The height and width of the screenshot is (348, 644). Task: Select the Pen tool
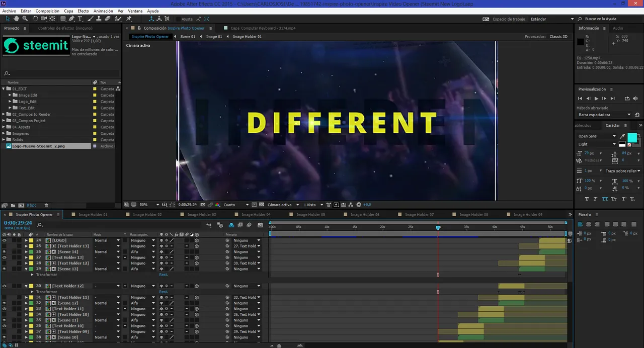tap(71, 19)
